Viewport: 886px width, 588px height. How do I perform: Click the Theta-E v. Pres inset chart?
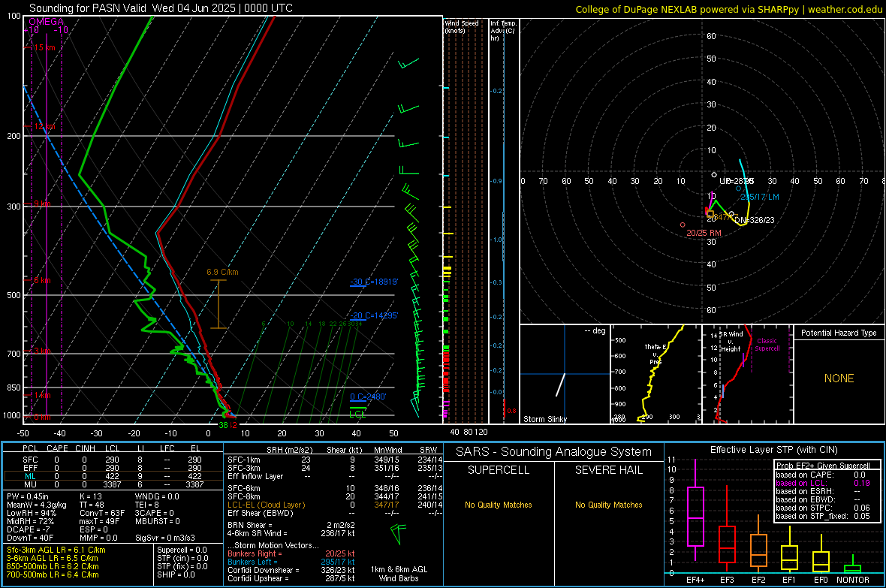click(x=656, y=374)
